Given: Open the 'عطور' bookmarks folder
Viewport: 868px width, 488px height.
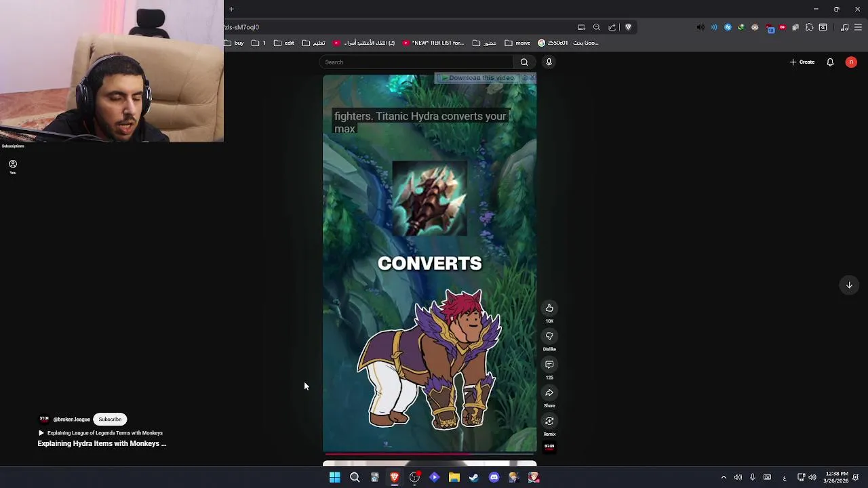Looking at the screenshot, I should (485, 43).
